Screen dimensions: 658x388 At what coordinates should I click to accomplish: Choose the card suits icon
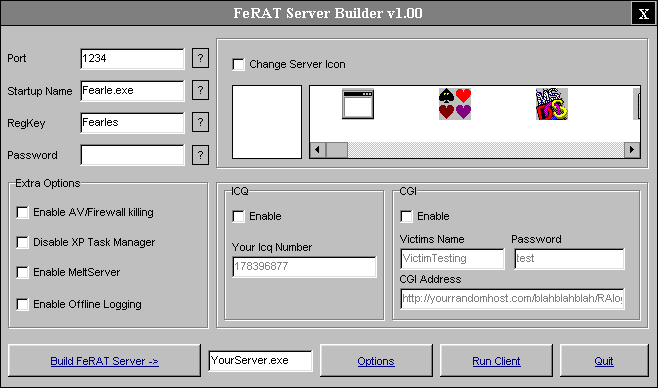click(455, 104)
